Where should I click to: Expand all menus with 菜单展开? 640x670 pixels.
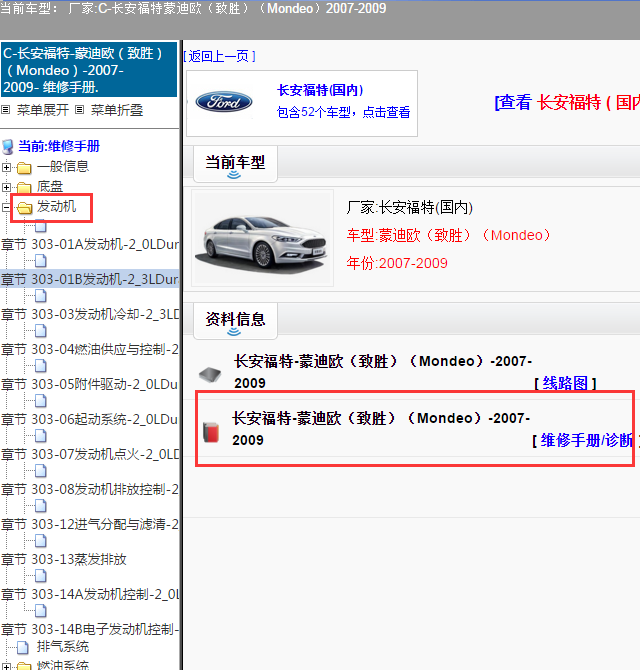(43, 110)
